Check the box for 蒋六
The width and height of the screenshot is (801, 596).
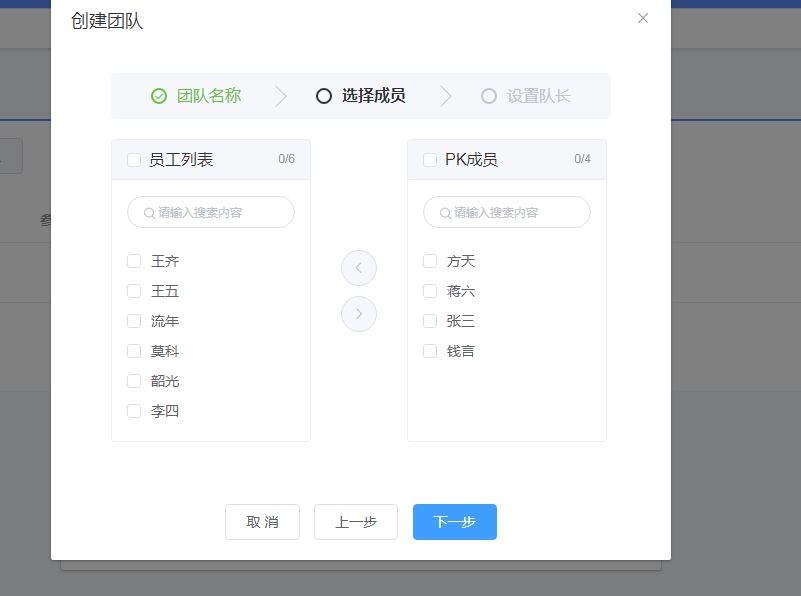pyautogui.click(x=430, y=291)
